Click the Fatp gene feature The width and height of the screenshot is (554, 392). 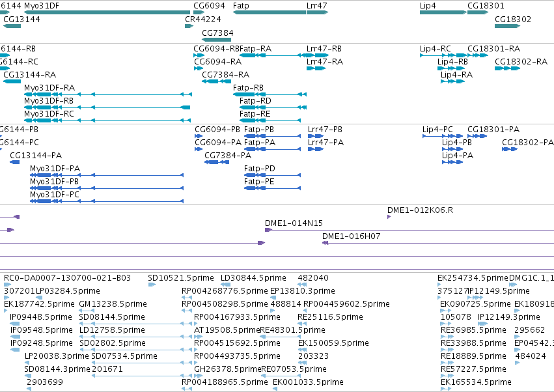click(x=270, y=12)
